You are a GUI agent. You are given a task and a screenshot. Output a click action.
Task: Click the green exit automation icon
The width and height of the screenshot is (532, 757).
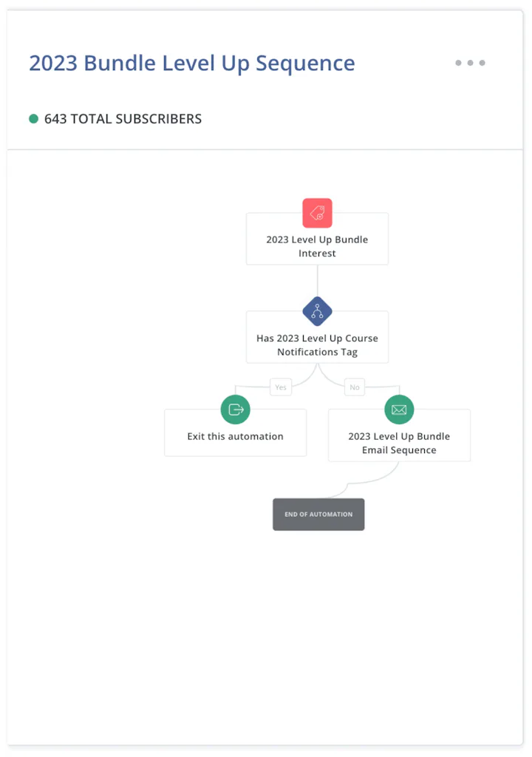coord(236,410)
